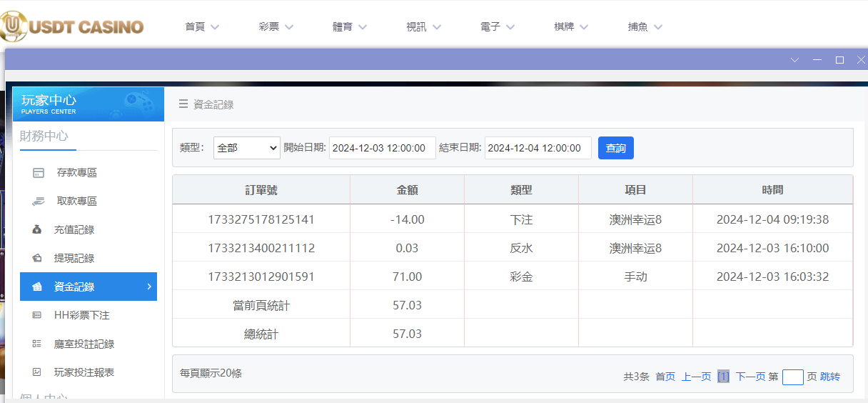
Task: Open the 捕魚 menu in top navigation
Action: pos(645,27)
